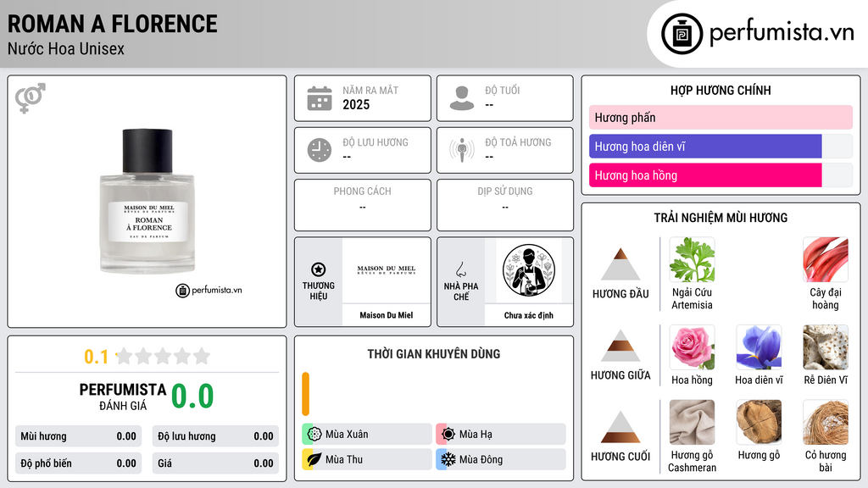This screenshot has height=488, width=868.
Task: Click the 0.1 user rating value
Action: [x=97, y=357]
